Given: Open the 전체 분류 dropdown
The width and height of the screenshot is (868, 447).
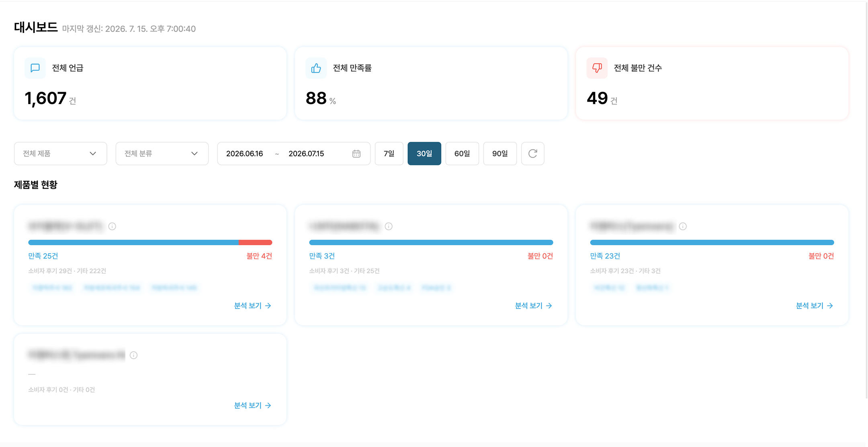Looking at the screenshot, I should (x=162, y=154).
